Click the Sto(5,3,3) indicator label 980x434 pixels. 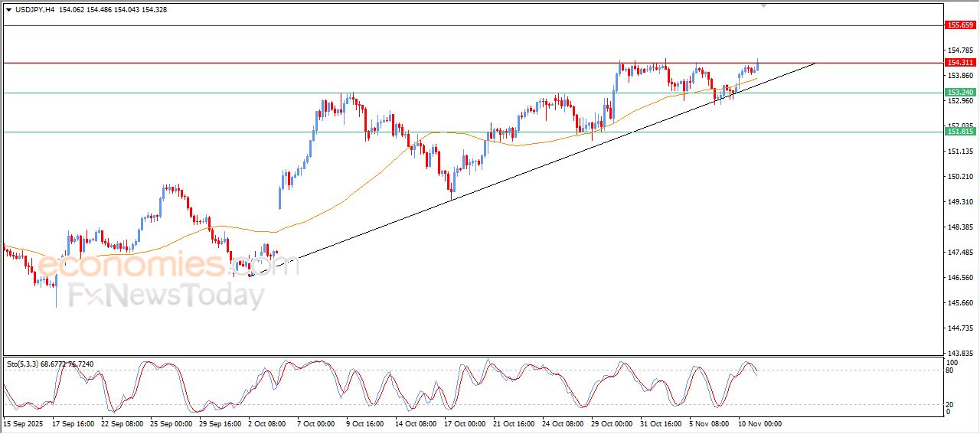point(24,363)
